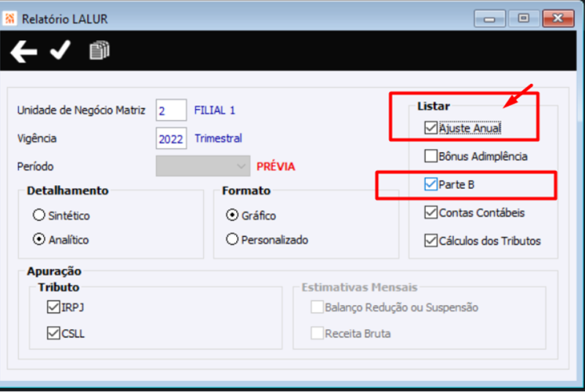This screenshot has height=392, width=585.
Task: Check the Receita Bruta option
Action: (317, 333)
